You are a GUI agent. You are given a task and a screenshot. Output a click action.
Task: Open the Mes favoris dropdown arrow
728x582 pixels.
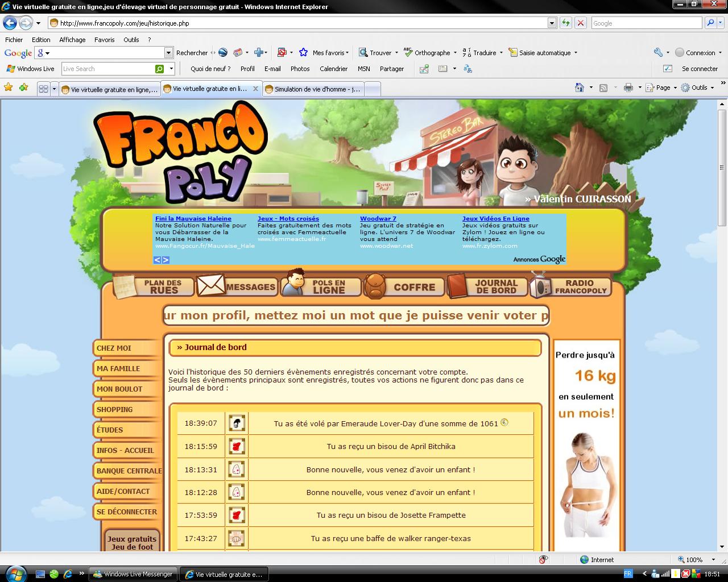click(347, 53)
